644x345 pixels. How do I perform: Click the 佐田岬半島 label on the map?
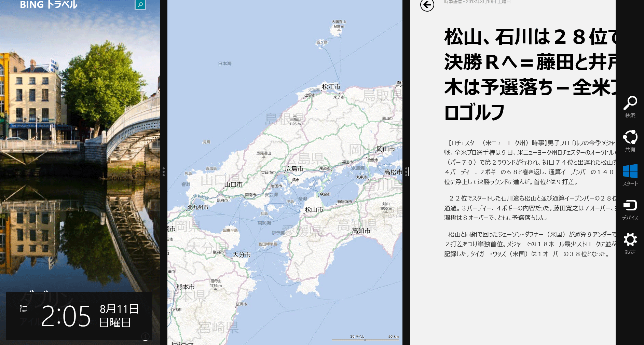tap(268, 244)
